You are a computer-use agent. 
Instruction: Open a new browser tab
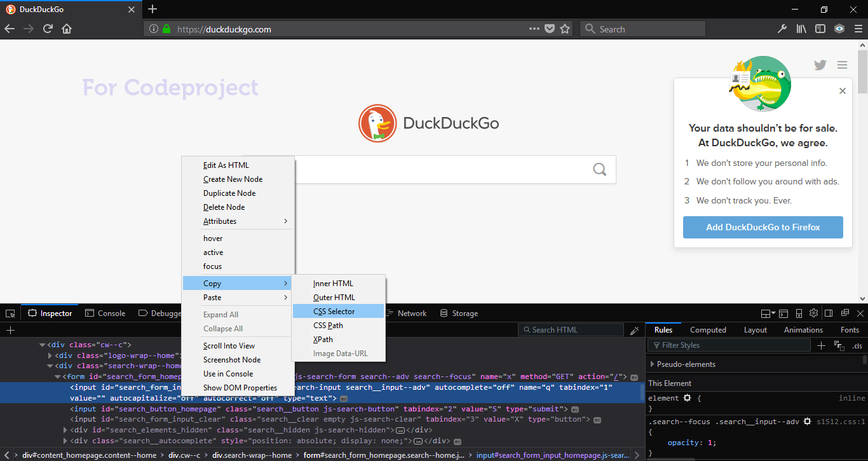point(153,10)
